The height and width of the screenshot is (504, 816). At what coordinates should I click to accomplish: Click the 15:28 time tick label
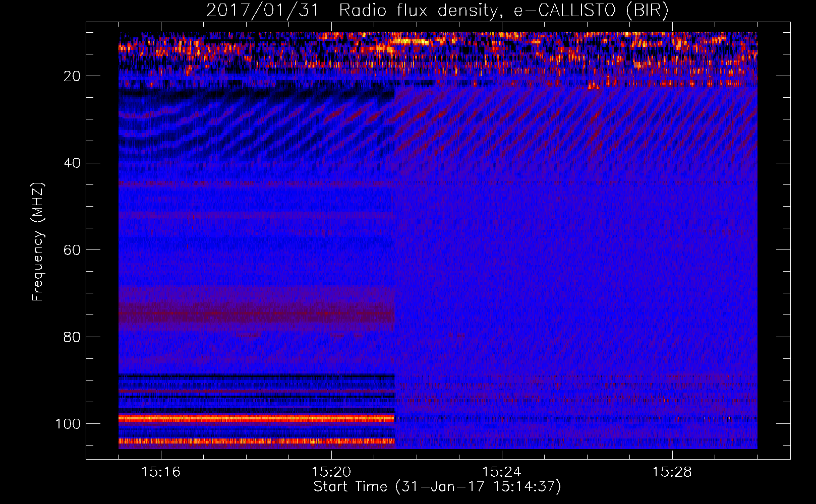672,472
